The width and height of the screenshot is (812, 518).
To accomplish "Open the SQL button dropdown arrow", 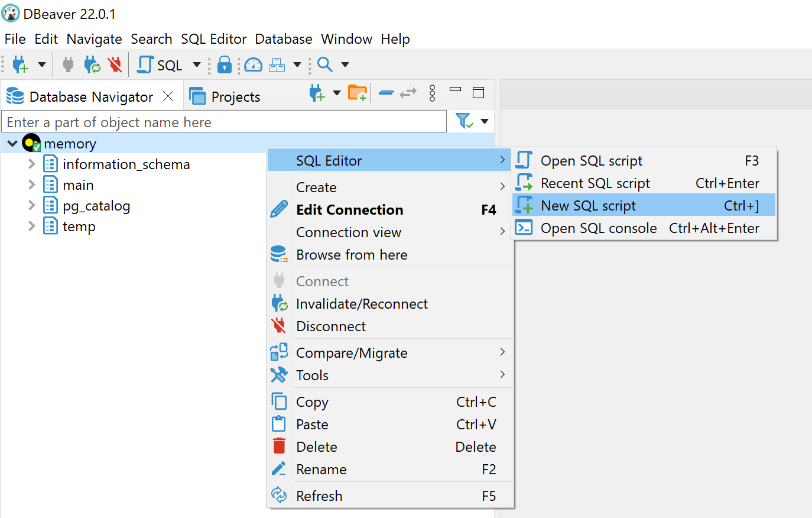I will tap(197, 64).
